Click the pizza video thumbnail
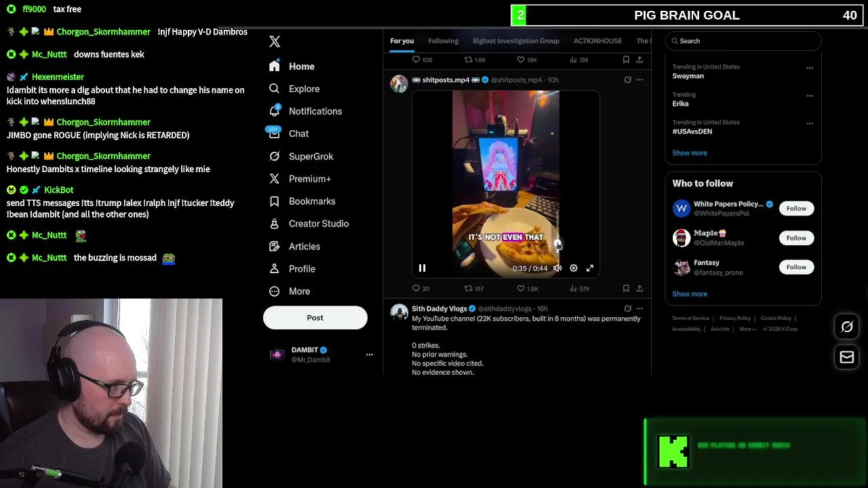Image resolution: width=868 pixels, height=488 pixels. 506,183
